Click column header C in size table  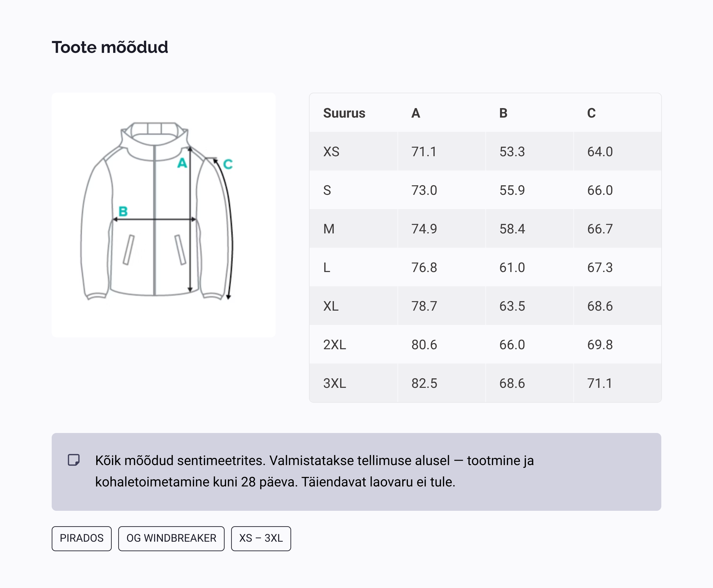pos(591,113)
